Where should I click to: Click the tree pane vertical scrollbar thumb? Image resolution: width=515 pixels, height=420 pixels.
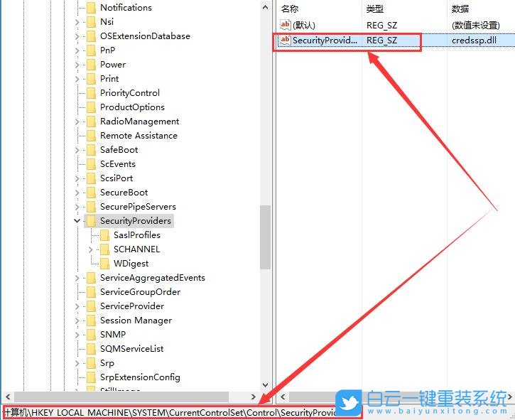pyautogui.click(x=265, y=237)
